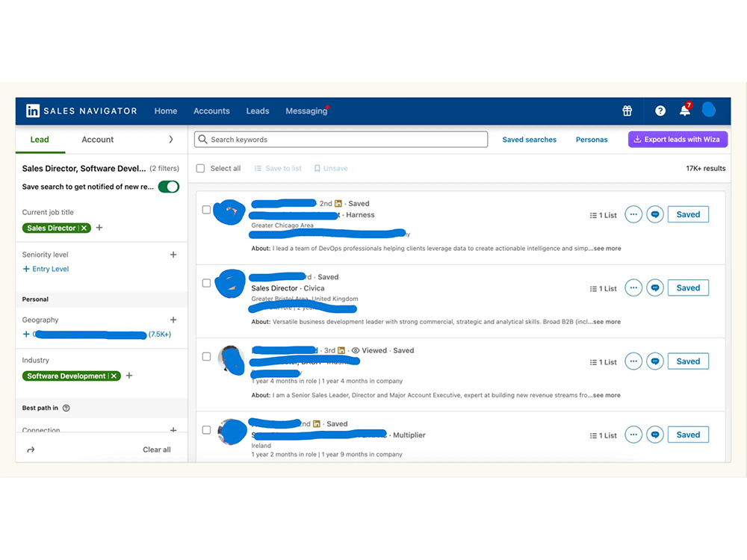Expand the Connection filter
The image size is (747, 560).
pyautogui.click(x=173, y=429)
